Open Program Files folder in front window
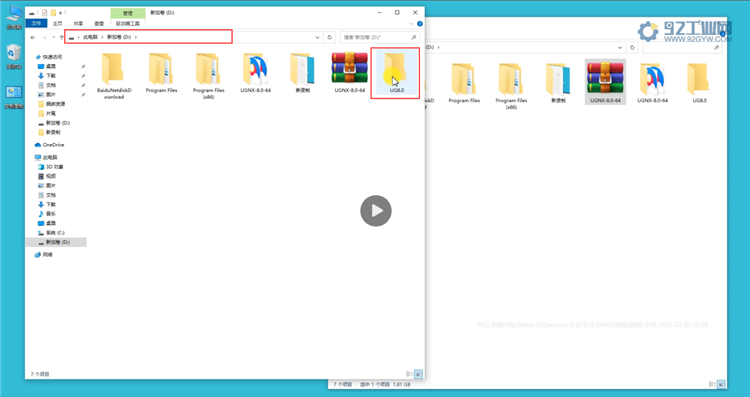This screenshot has height=397, width=750. click(161, 73)
